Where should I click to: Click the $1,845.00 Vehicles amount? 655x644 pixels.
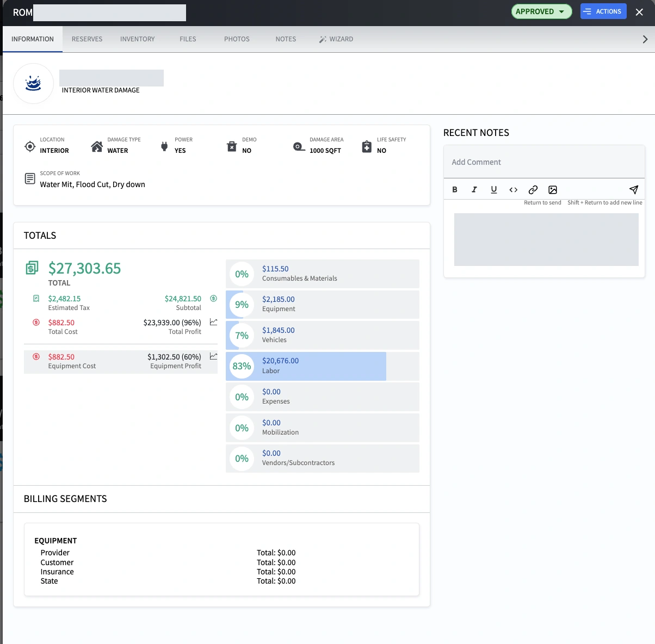coord(279,330)
